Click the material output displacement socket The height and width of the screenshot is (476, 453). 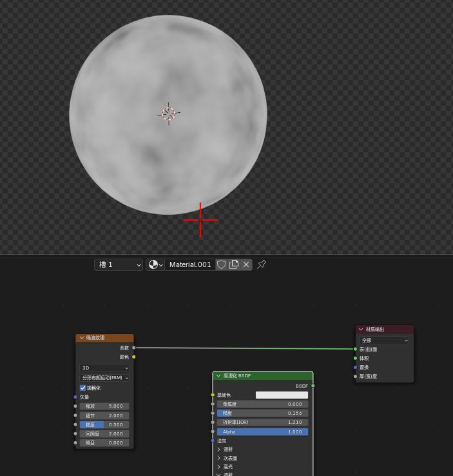pos(355,368)
